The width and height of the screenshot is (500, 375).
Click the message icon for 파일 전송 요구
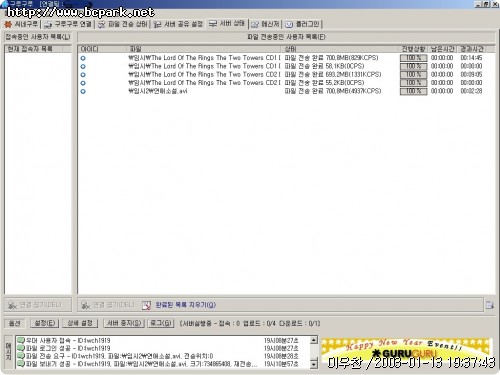tap(21, 356)
